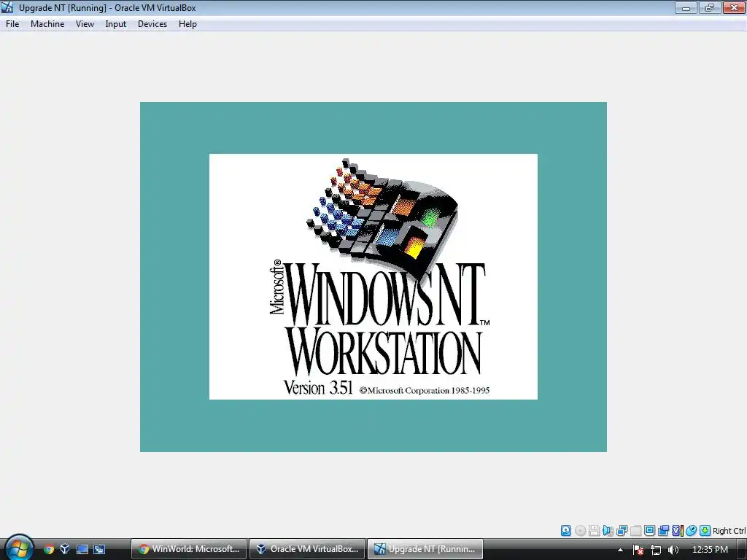Image resolution: width=747 pixels, height=560 pixels.
Task: Show hidden tray icons arrow
Action: (620, 550)
